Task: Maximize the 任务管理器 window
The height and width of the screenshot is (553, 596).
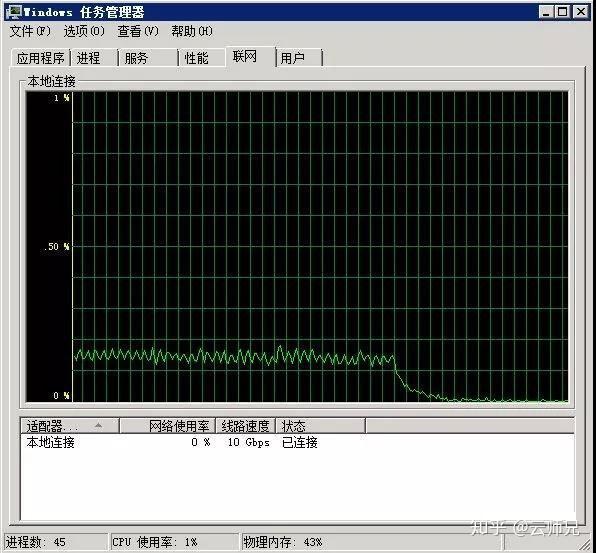Action: tap(562, 12)
